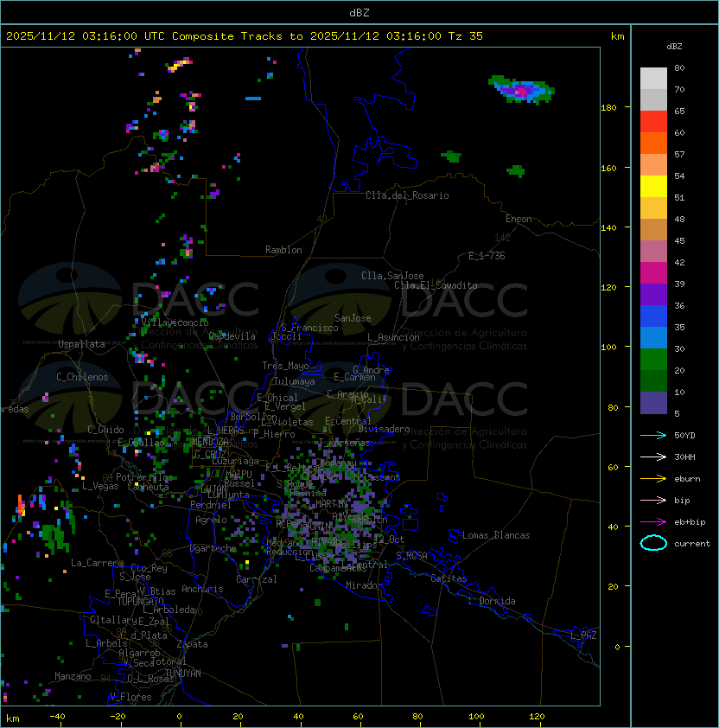Click the 'Ugarteche' place label
719x728 pixels.
213,549
